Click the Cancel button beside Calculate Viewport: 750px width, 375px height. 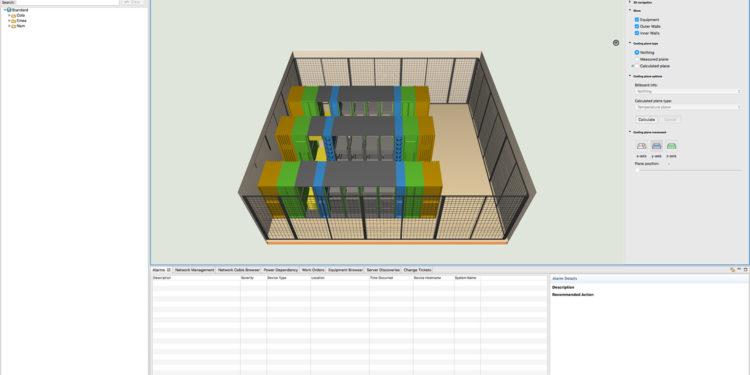[x=670, y=119]
